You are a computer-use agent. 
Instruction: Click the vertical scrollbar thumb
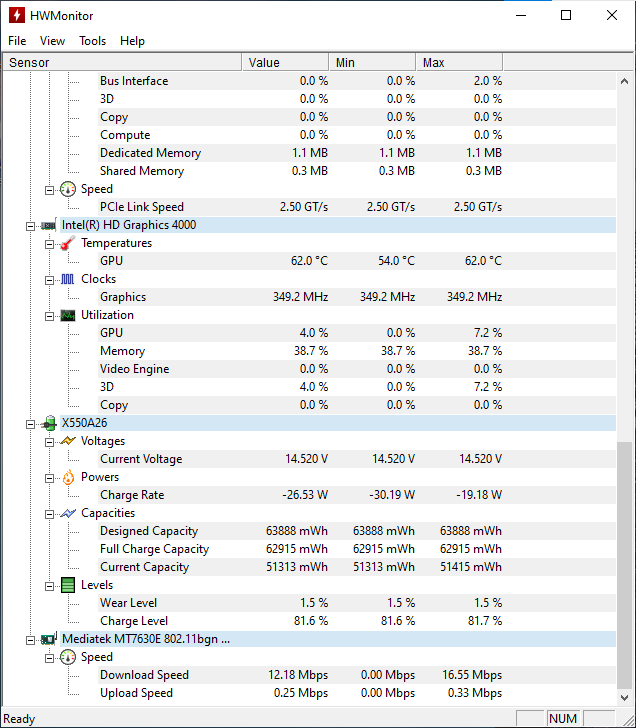pyautogui.click(x=625, y=560)
